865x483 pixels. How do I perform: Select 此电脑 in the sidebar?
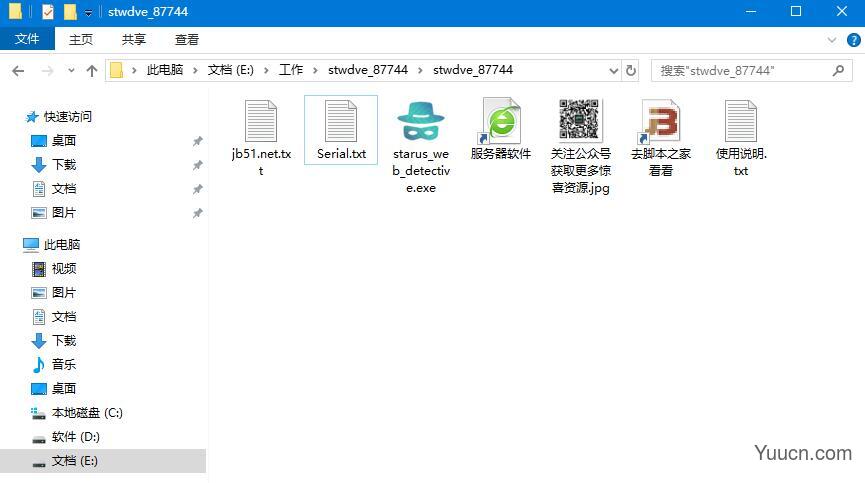62,244
